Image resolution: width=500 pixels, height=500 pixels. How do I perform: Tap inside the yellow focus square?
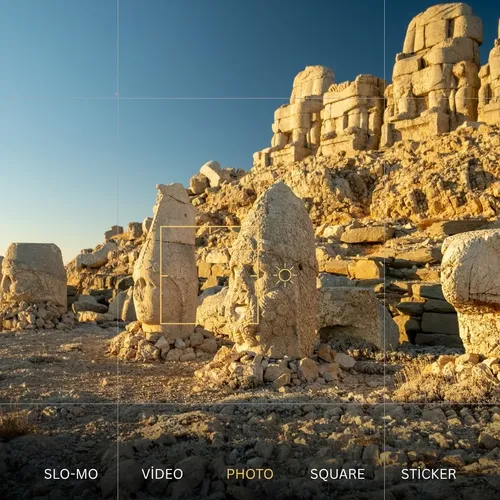pyautogui.click(x=209, y=275)
